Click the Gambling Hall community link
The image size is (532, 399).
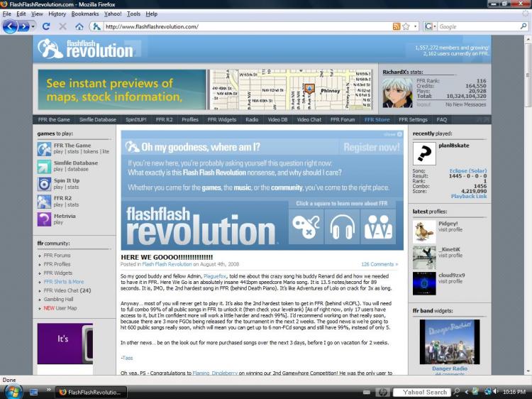point(58,300)
